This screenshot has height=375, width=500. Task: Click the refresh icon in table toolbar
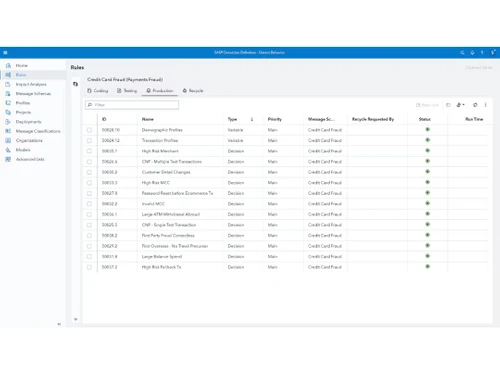pyautogui.click(x=475, y=105)
